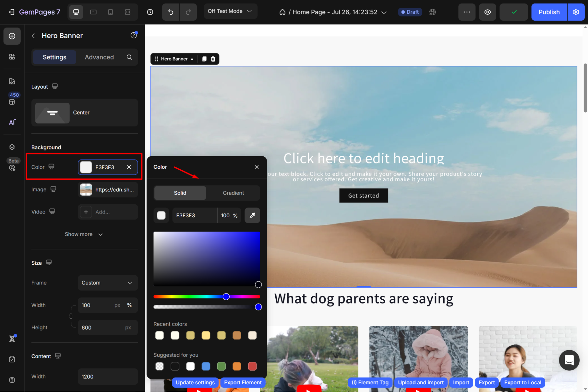
Task: Click the Publish button
Action: point(549,12)
